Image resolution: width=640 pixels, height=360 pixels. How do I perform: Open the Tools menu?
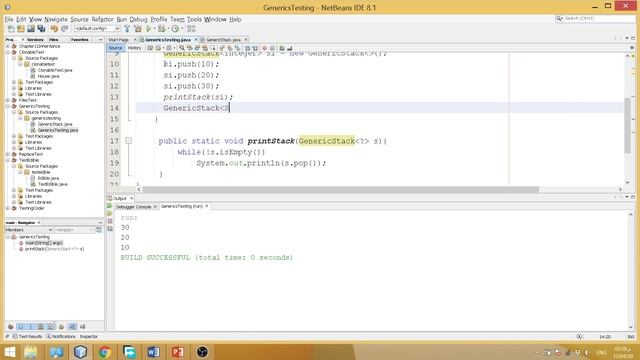coord(194,19)
